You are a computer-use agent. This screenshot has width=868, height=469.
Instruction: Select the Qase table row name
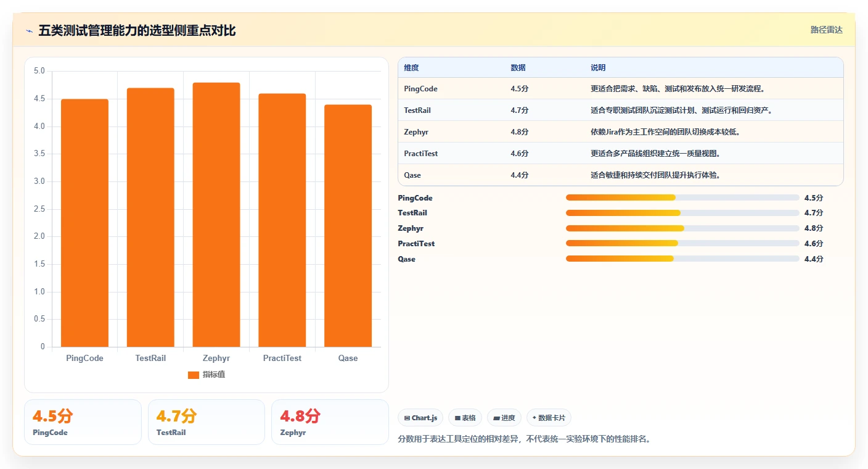click(412, 175)
